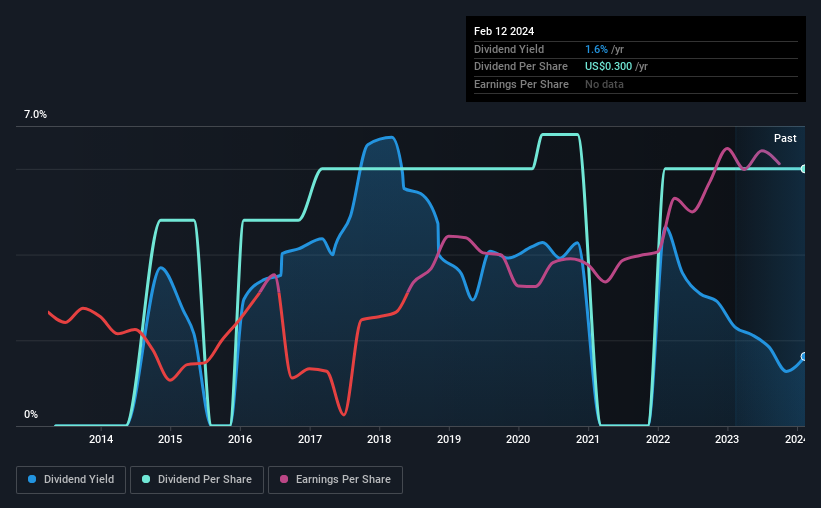Screen dimensions: 821x508
Task: Click the 7.0% y-axis label
Action: [x=35, y=114]
